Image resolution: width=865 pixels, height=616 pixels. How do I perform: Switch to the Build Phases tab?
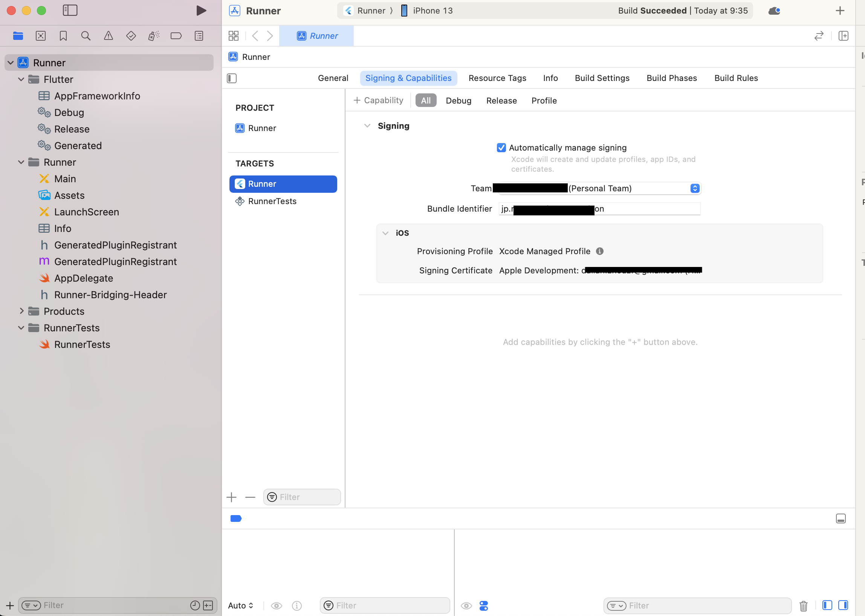coord(671,78)
